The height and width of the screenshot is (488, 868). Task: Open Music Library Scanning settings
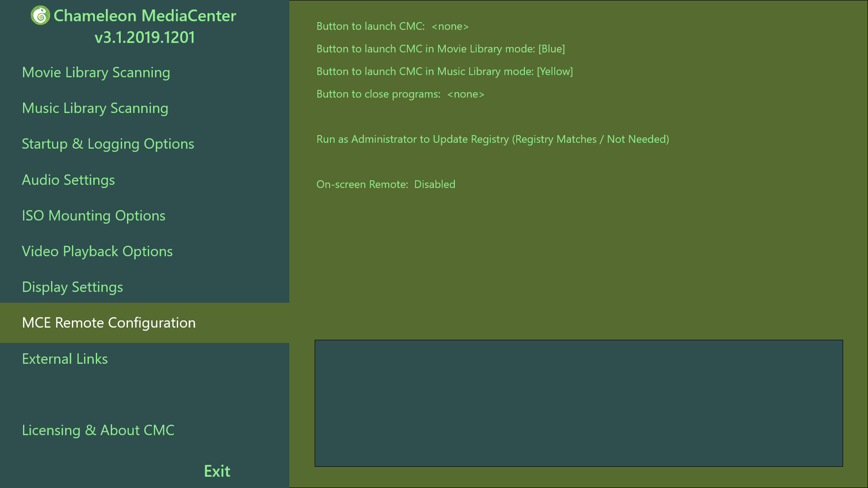coord(95,107)
